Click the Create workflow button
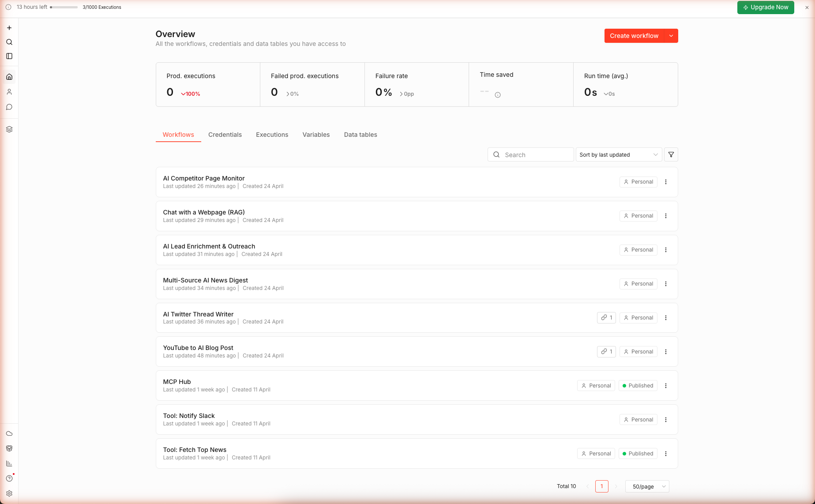The width and height of the screenshot is (815, 504). click(634, 36)
